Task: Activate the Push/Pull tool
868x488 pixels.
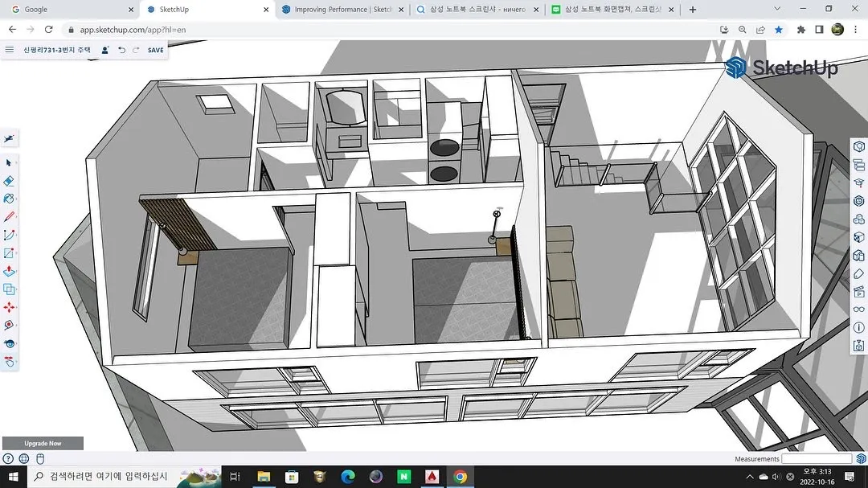Action: [x=10, y=271]
